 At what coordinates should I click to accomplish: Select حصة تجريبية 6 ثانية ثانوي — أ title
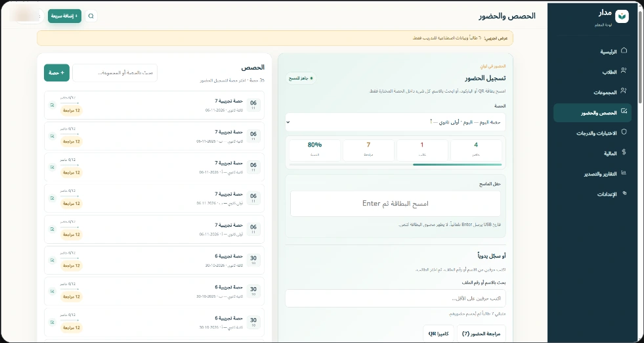click(x=228, y=318)
